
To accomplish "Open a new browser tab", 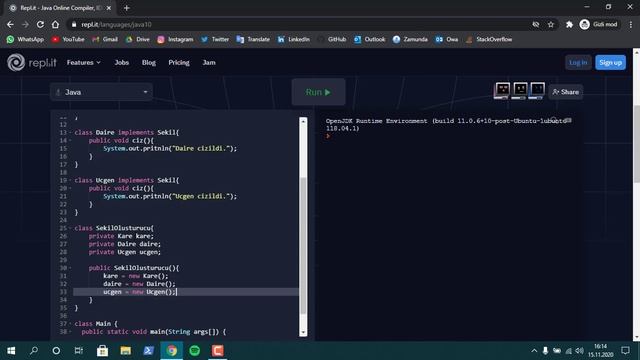I will pos(127,8).
